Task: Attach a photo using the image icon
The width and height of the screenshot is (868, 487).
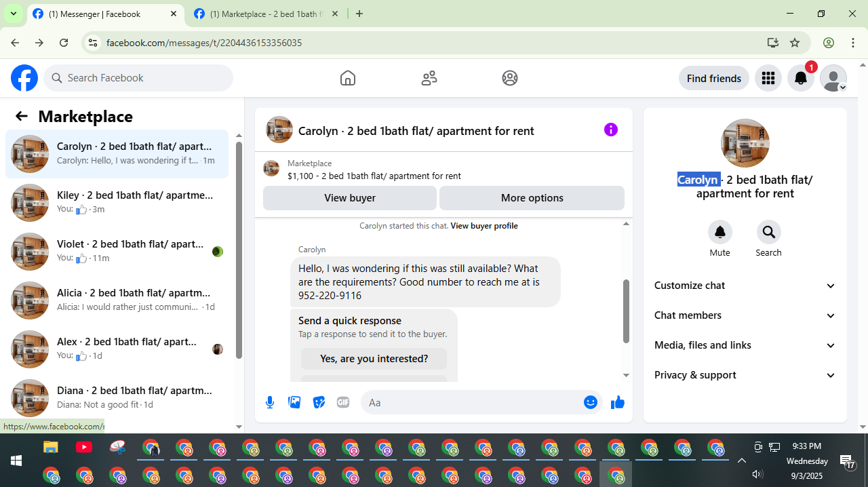Action: (294, 402)
